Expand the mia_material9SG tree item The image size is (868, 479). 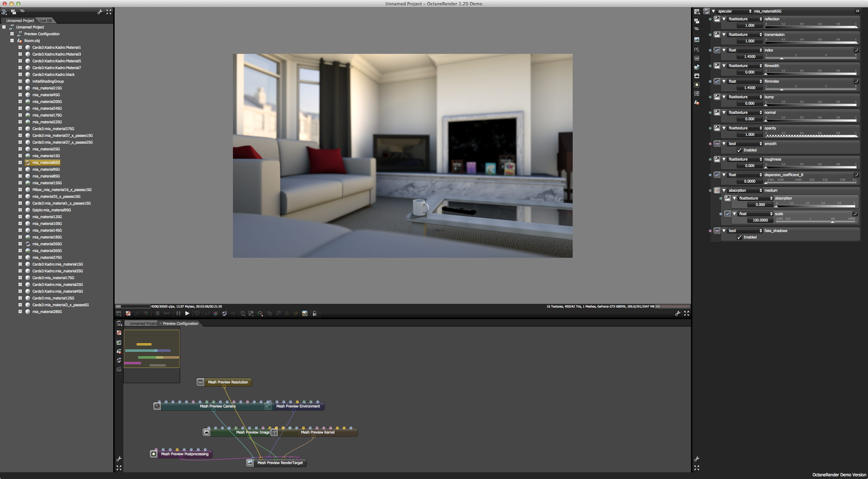point(20,169)
